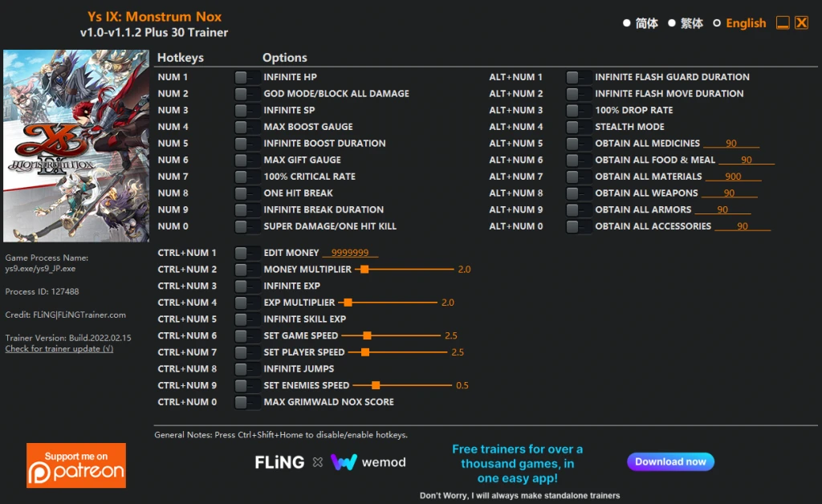The height and width of the screenshot is (504, 822).
Task: Click the Edit Money value field
Action: pos(349,253)
